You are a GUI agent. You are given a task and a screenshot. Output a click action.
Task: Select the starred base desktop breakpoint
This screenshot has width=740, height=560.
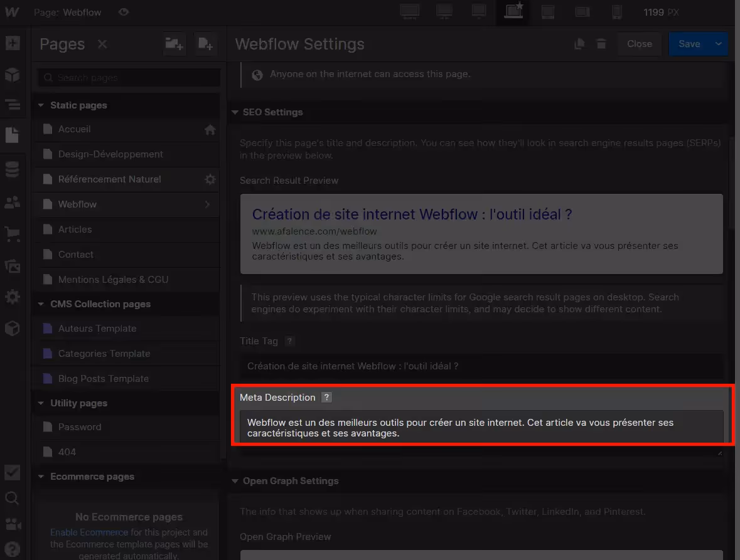[513, 11]
